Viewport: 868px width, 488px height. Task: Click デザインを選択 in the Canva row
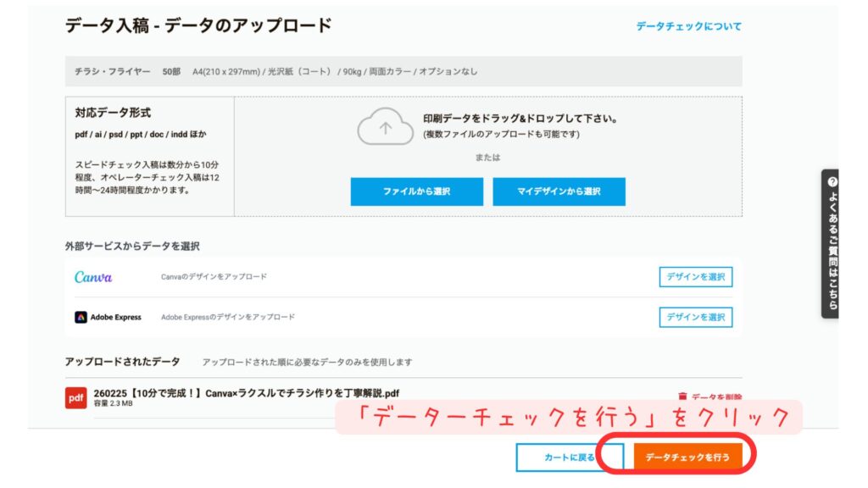(695, 278)
